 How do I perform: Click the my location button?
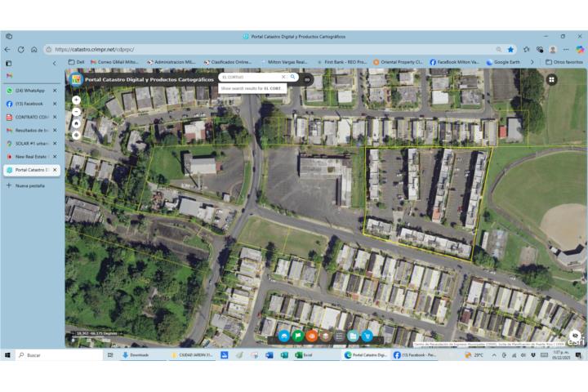[x=76, y=135]
